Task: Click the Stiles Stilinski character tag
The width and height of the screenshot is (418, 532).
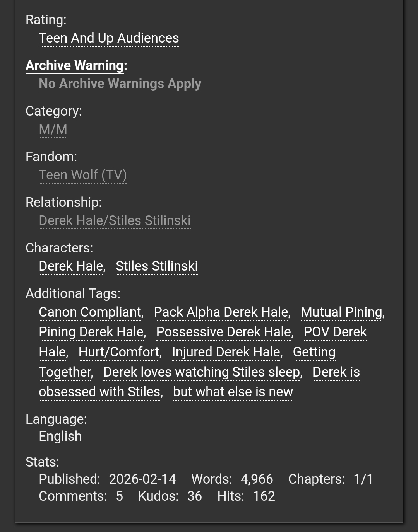Action: point(157,266)
